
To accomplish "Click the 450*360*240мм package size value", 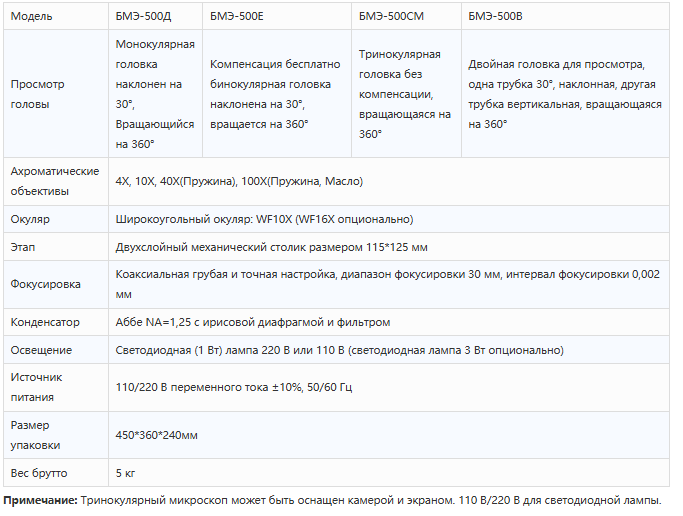I will [x=156, y=435].
